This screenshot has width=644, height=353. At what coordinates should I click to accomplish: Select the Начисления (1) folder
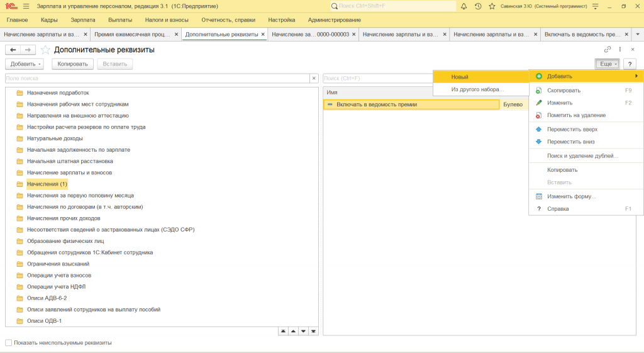47,184
